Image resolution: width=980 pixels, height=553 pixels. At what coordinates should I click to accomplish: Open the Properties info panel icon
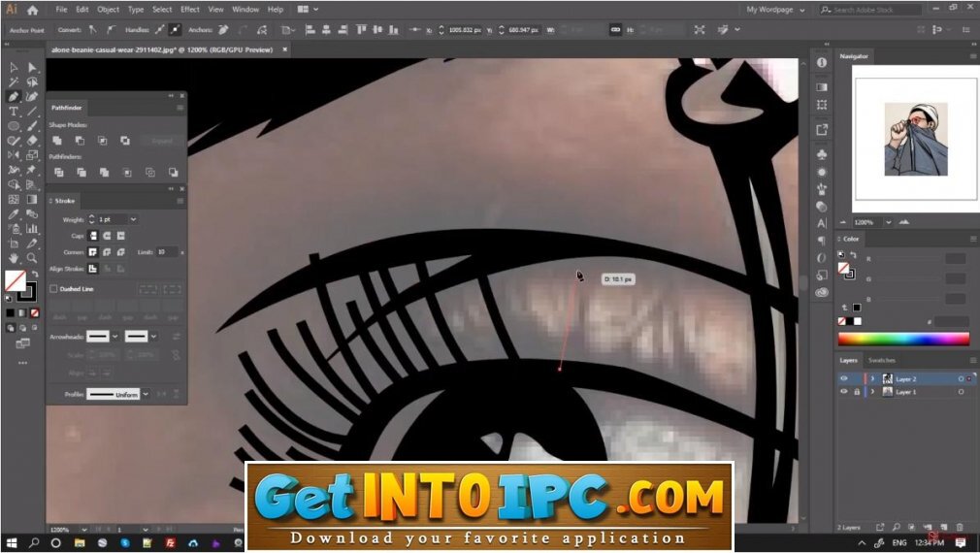pyautogui.click(x=822, y=62)
